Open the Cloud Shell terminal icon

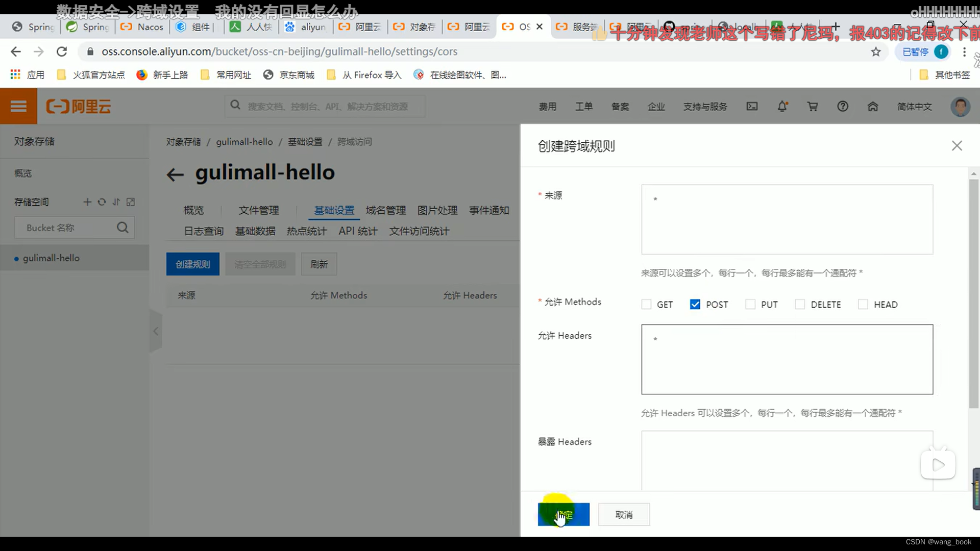click(752, 106)
